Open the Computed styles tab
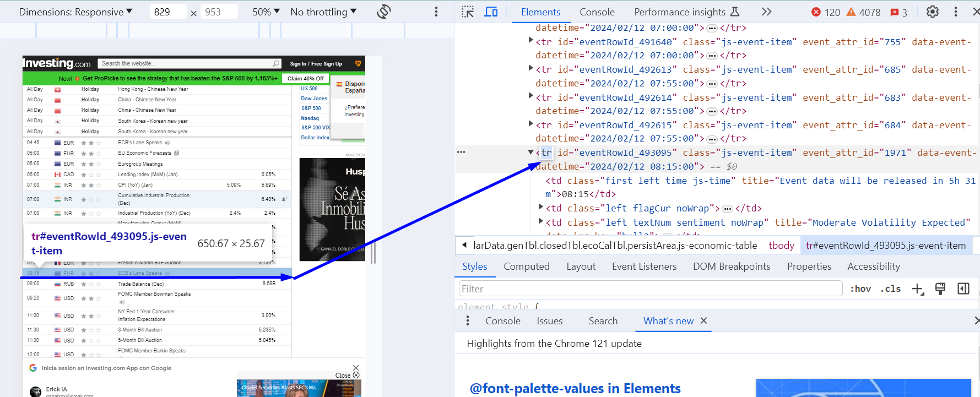The width and height of the screenshot is (980, 397). (526, 267)
